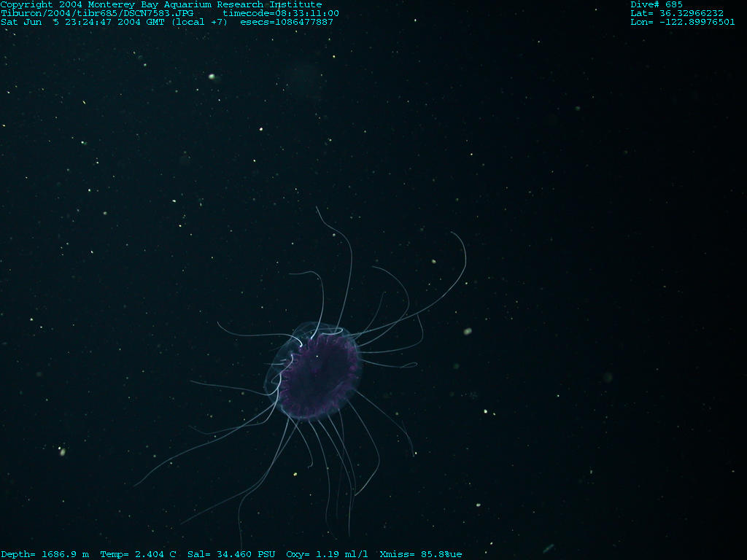
Task: Click the 'timecode=08:33:11:00' text
Action: 281,13
